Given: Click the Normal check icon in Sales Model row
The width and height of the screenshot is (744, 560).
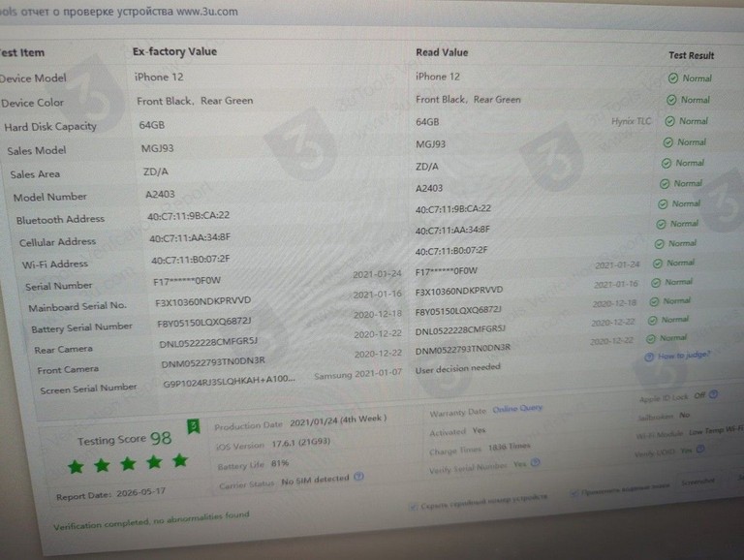Looking at the screenshot, I should [667, 142].
